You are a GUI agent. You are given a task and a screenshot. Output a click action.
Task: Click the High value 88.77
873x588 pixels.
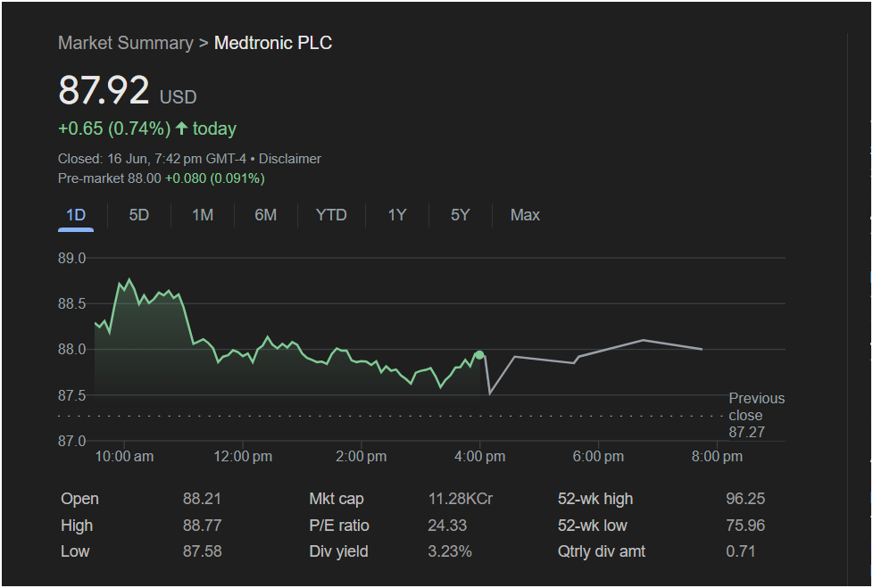coord(202,526)
